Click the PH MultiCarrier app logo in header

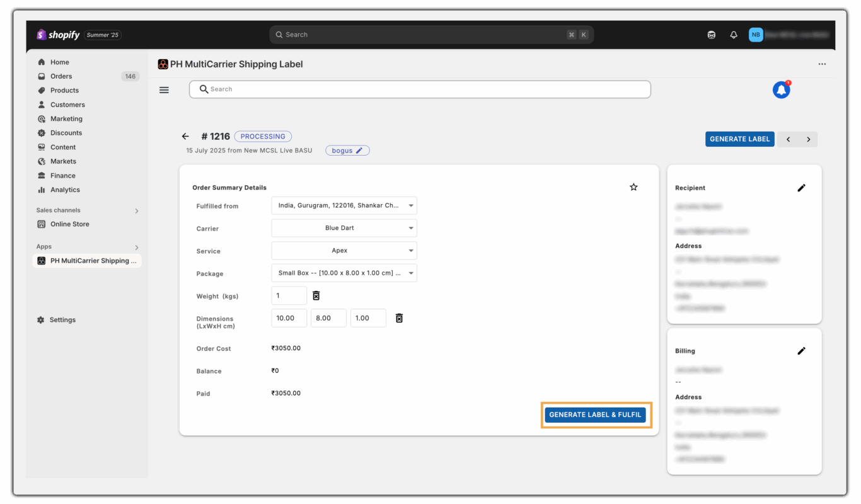point(163,64)
